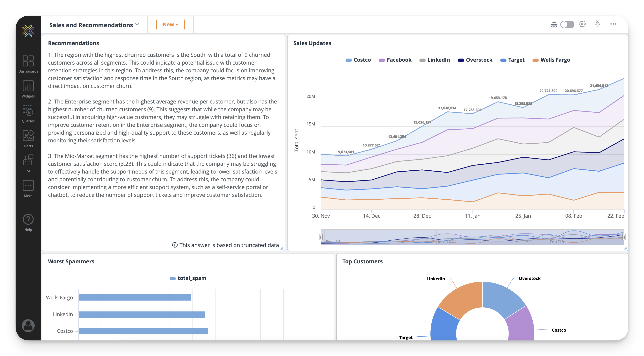Open the Dashboards section
This screenshot has height=356, width=644.
(28, 64)
